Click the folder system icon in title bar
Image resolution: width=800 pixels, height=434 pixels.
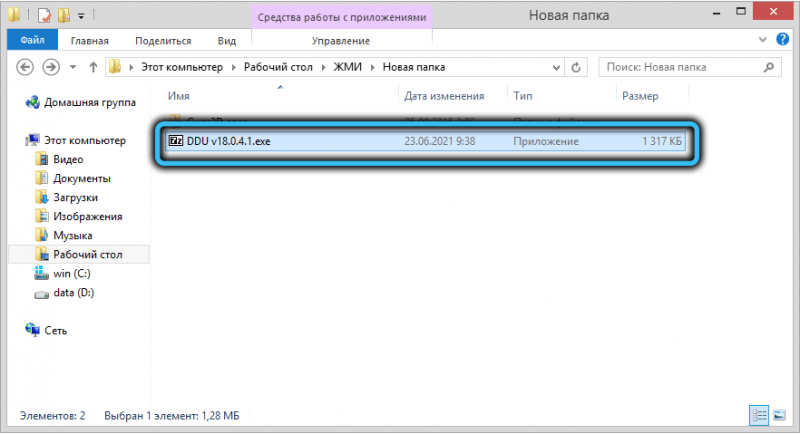click(14, 15)
